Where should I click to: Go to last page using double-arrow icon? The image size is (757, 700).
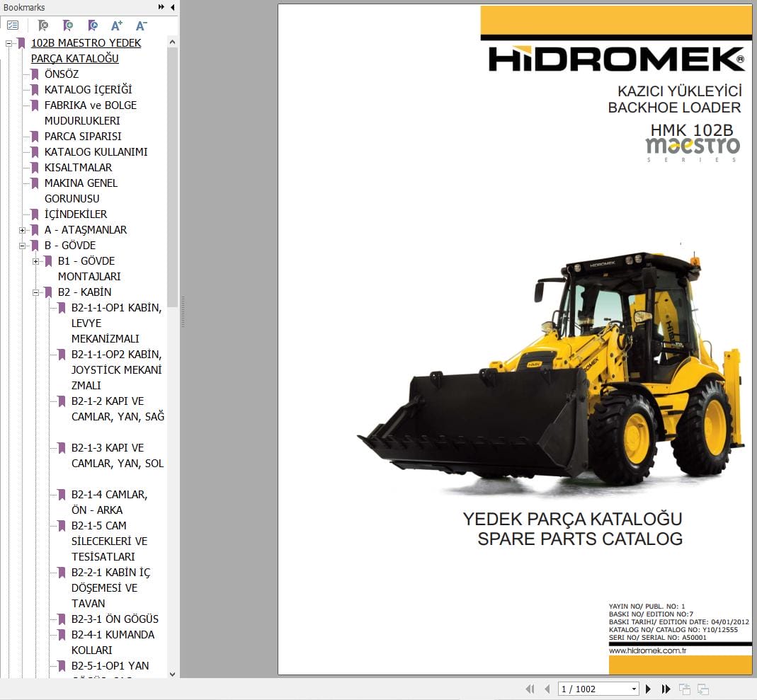tap(666, 688)
